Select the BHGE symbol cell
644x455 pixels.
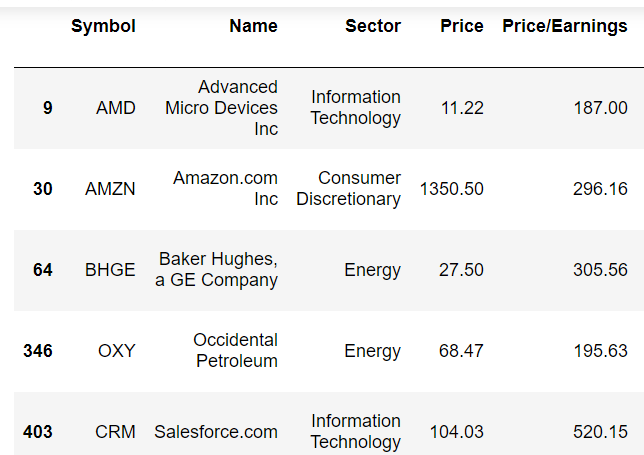(110, 270)
